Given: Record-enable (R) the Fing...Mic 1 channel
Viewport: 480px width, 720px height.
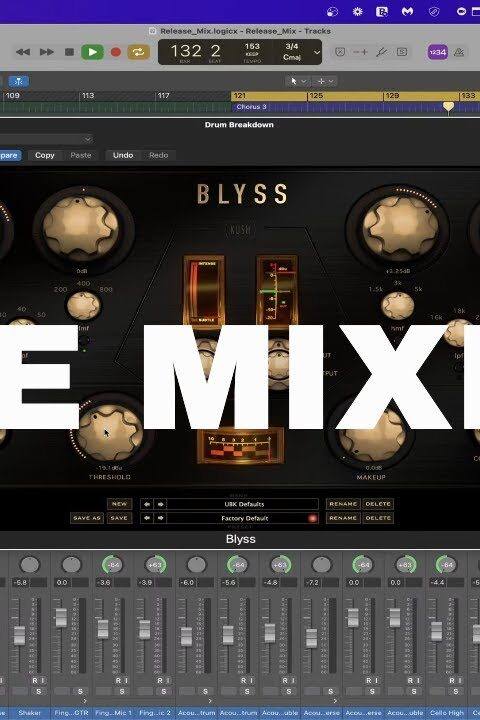Looking at the screenshot, I should pyautogui.click(x=118, y=681).
